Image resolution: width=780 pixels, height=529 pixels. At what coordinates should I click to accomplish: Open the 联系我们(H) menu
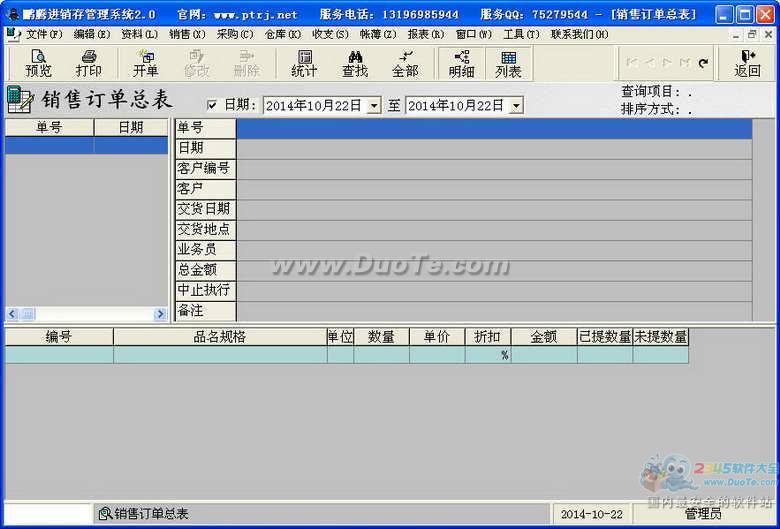point(580,34)
